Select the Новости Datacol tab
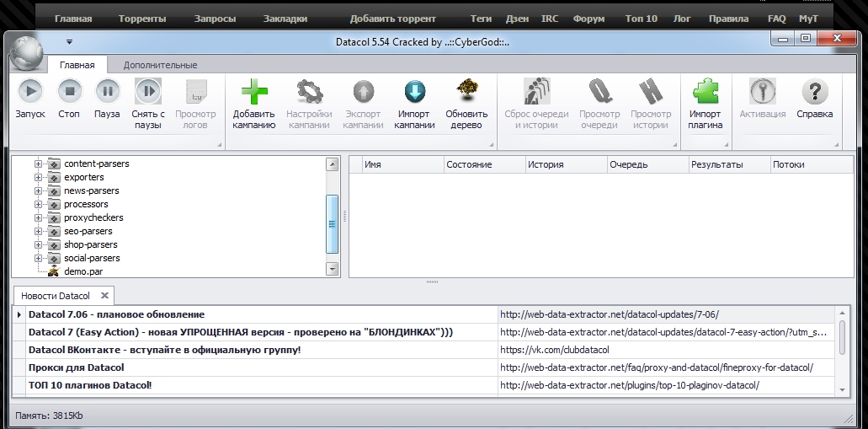This screenshot has width=868, height=429. (x=56, y=296)
